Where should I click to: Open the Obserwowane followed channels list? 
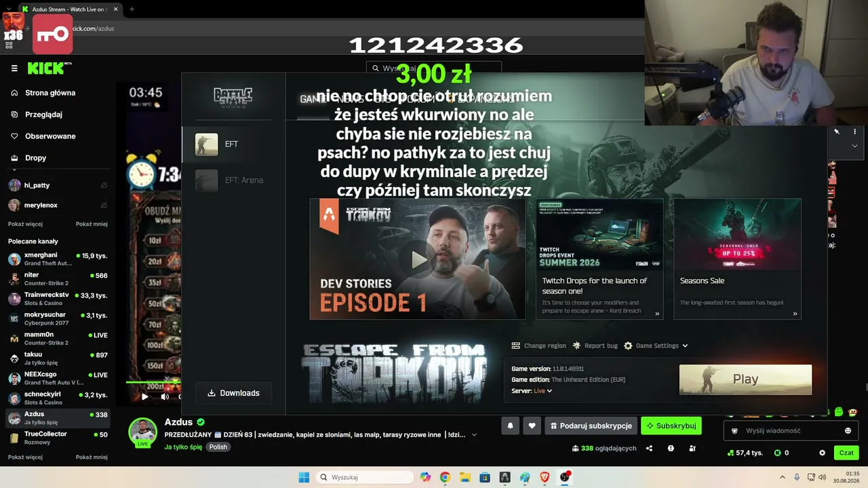click(x=50, y=136)
